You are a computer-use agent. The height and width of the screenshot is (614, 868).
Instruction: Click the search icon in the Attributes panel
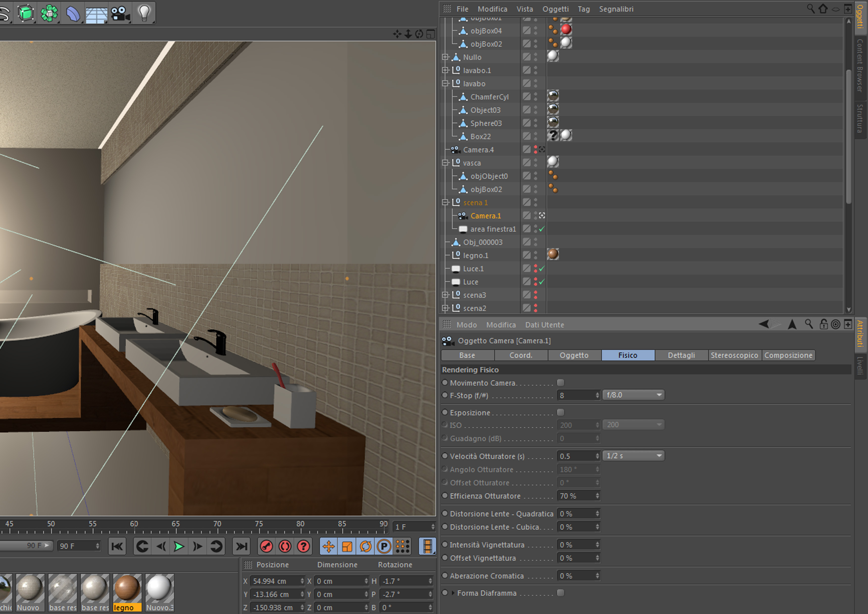809,324
